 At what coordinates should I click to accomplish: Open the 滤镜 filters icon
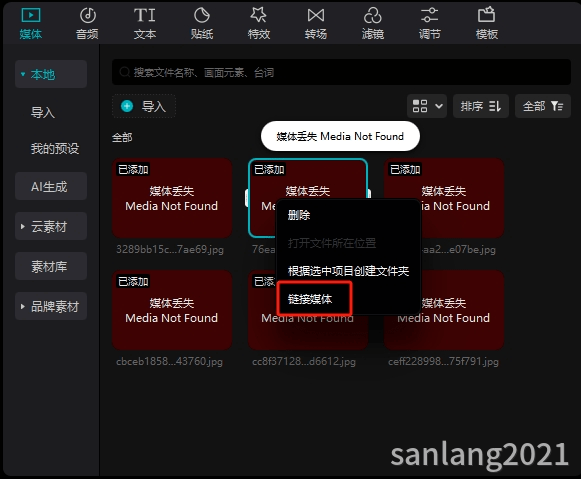point(373,23)
